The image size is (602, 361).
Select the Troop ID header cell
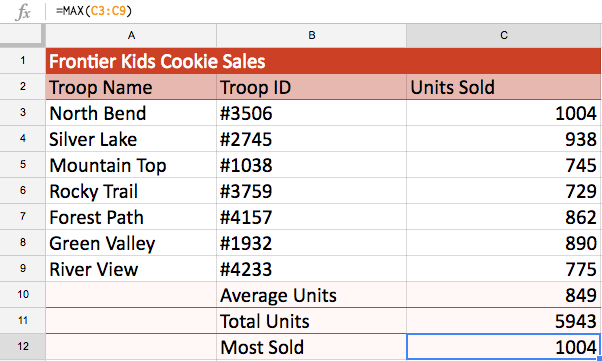point(311,87)
